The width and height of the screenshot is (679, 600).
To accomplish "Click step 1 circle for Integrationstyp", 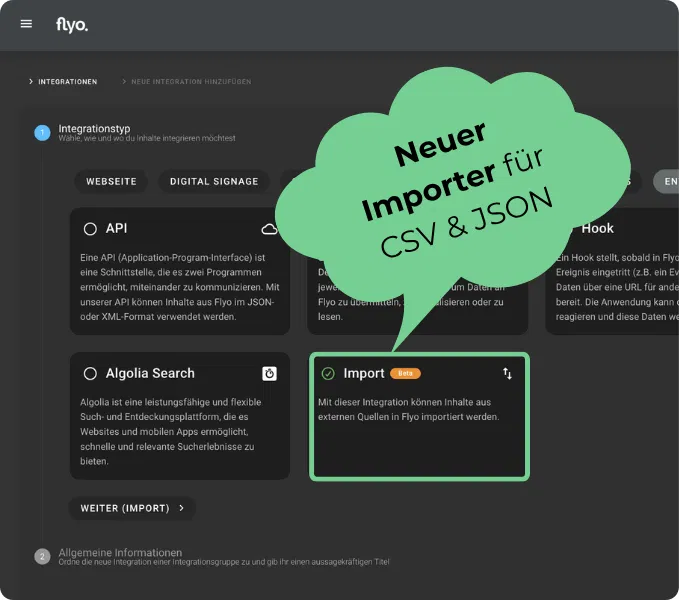I will point(42,133).
